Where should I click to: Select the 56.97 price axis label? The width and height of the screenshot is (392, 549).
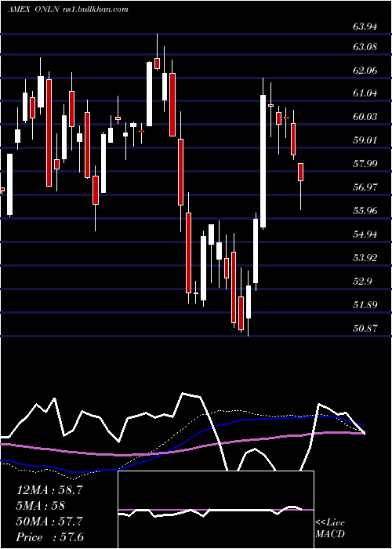pos(365,187)
